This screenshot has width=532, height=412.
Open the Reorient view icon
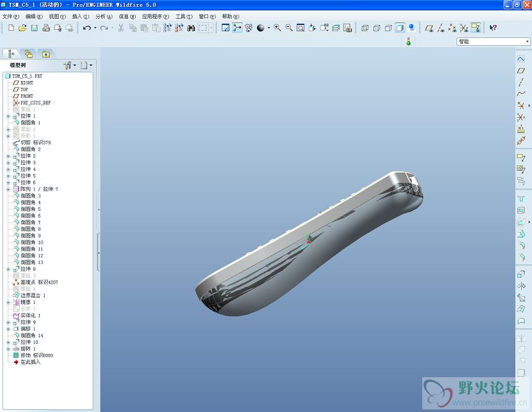coord(313,28)
